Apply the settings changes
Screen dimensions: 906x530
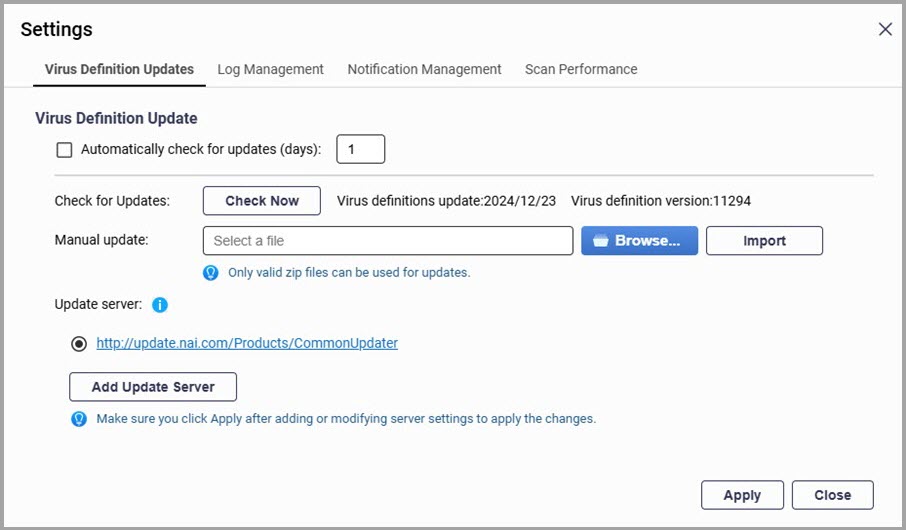pyautogui.click(x=742, y=495)
